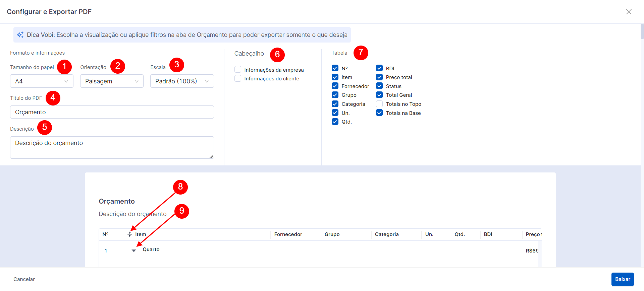The width and height of the screenshot is (644, 291).
Task: Uncheck the Fornecedor column checkbox
Action: pos(335,86)
